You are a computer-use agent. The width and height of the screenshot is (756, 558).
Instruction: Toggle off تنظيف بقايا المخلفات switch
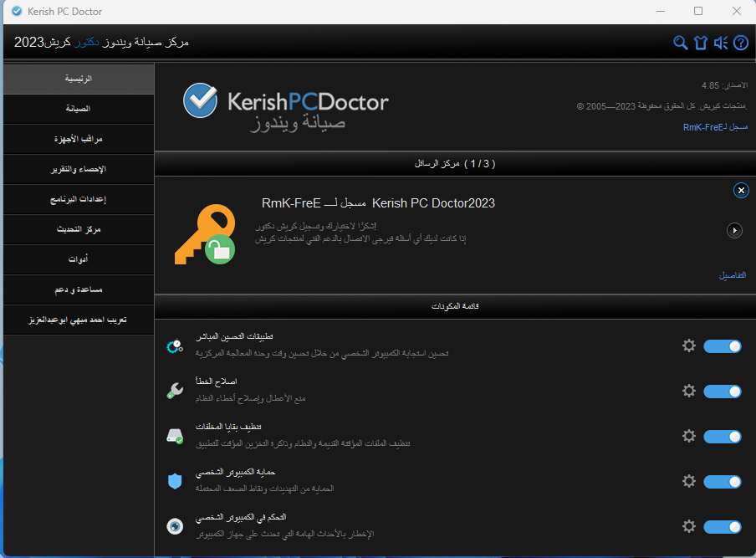(x=723, y=437)
